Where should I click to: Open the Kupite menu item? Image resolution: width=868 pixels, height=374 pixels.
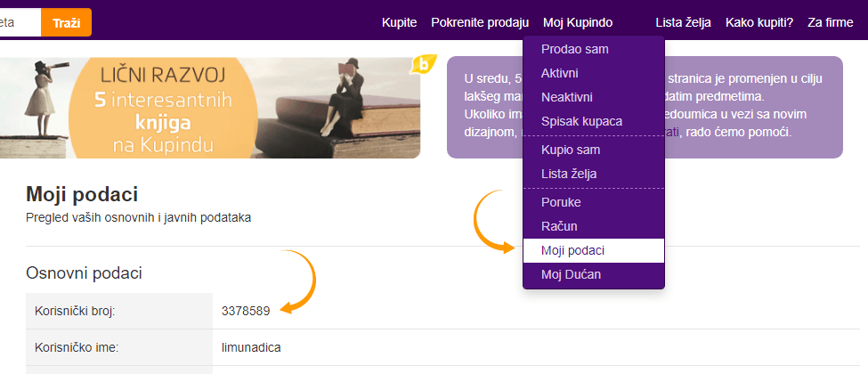[399, 23]
